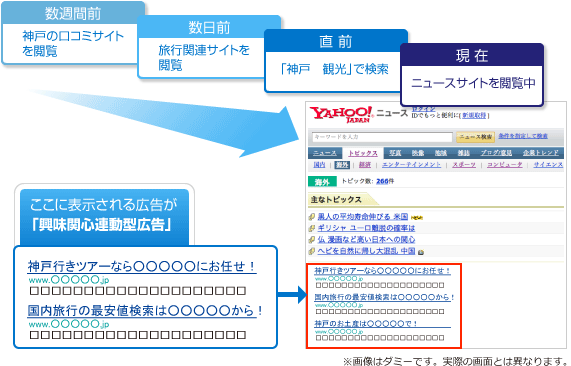Click the 直前 card header

tap(335, 42)
